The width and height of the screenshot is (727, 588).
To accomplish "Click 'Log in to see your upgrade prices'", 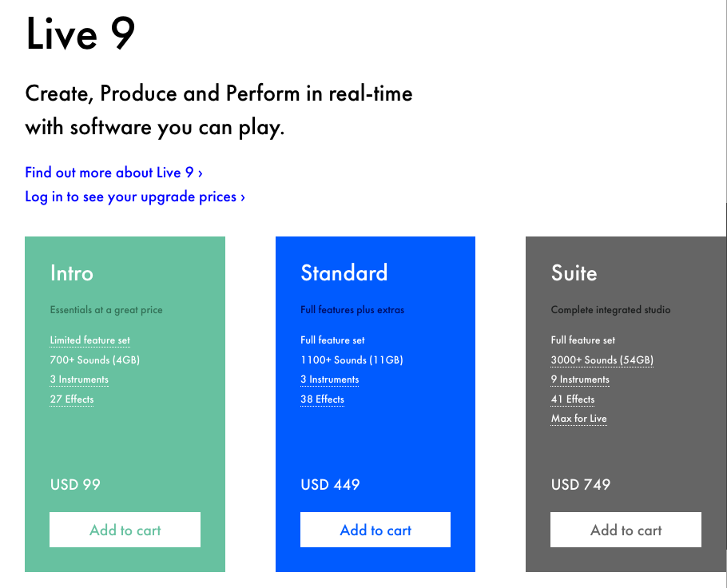I will point(134,197).
